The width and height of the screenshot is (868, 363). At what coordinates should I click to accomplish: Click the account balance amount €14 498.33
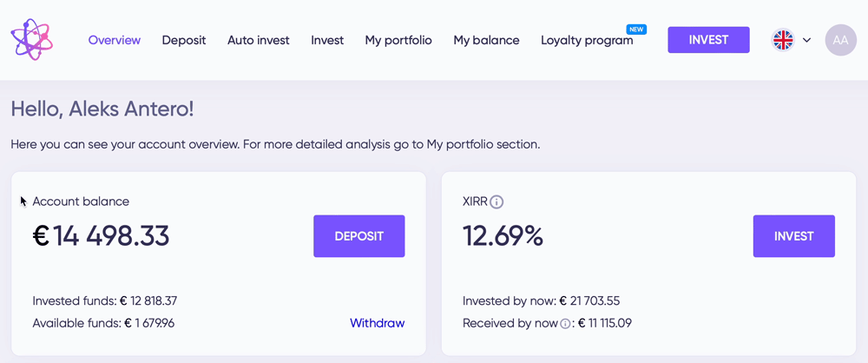[x=101, y=236]
